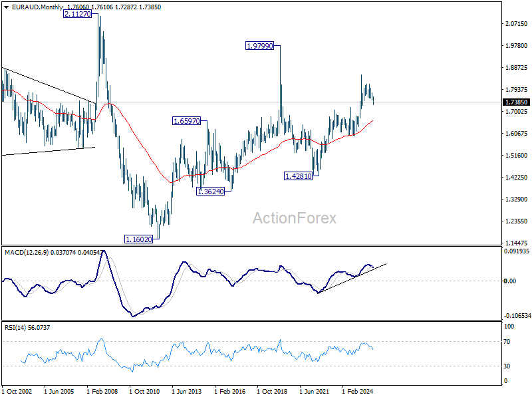The image size is (532, 399).
Task: Click the 1.51600 price axis value
Action: (x=517, y=156)
